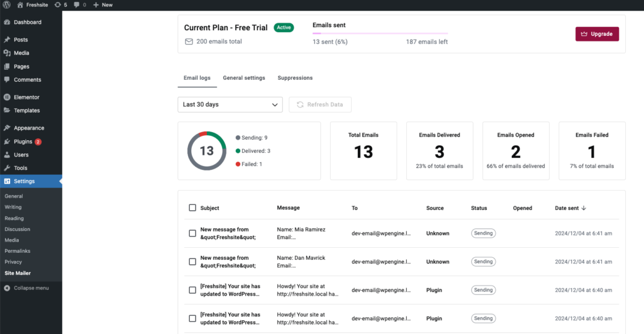Expand the Appearance menu in the sidebar
Screen dimensions: 644x334
tap(29, 128)
